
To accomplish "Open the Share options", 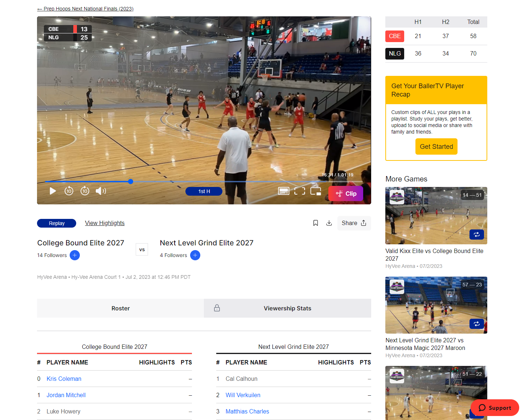I will pos(354,223).
